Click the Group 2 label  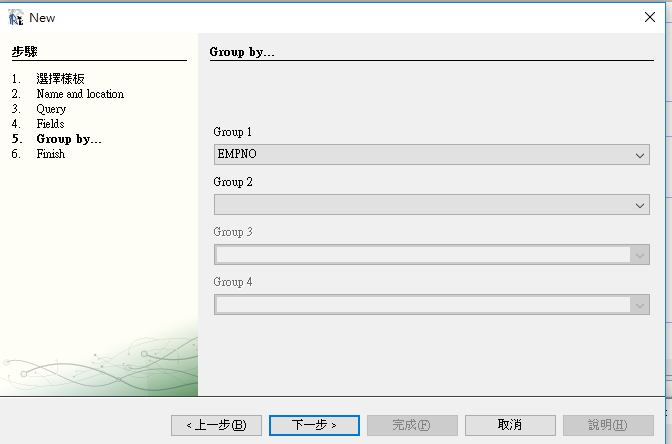click(233, 182)
